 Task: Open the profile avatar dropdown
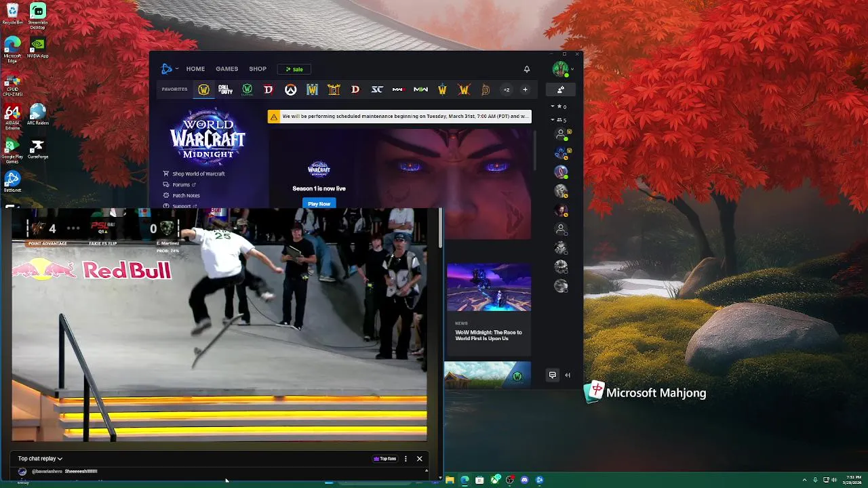(562, 68)
